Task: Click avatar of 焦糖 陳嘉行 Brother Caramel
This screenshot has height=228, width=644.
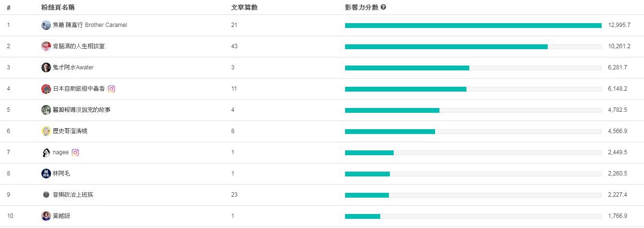Action: 46,25
